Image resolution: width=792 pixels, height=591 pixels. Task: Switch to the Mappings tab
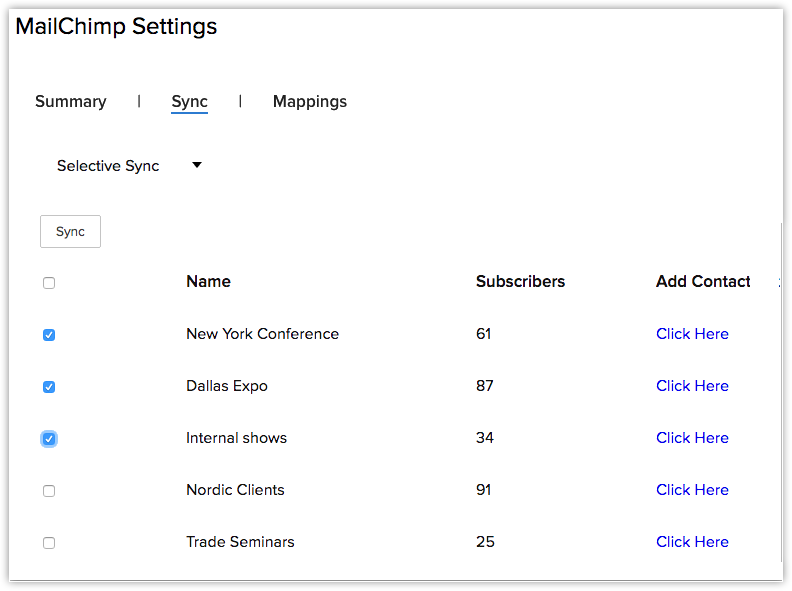tap(309, 101)
